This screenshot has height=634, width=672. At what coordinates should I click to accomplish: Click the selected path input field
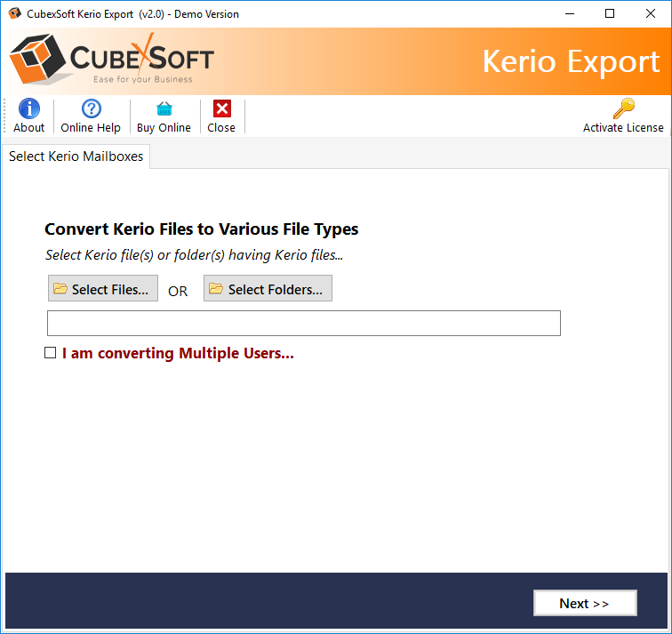(304, 323)
